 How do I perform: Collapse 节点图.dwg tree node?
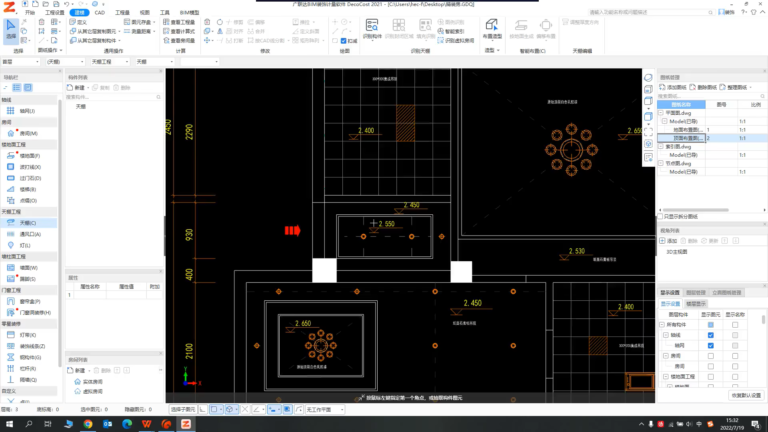pyautogui.click(x=661, y=164)
